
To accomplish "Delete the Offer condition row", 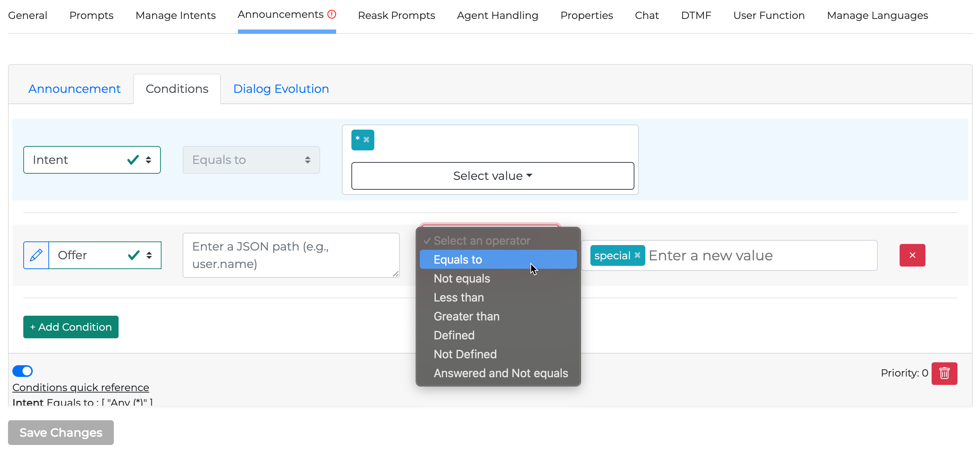I will [x=912, y=255].
